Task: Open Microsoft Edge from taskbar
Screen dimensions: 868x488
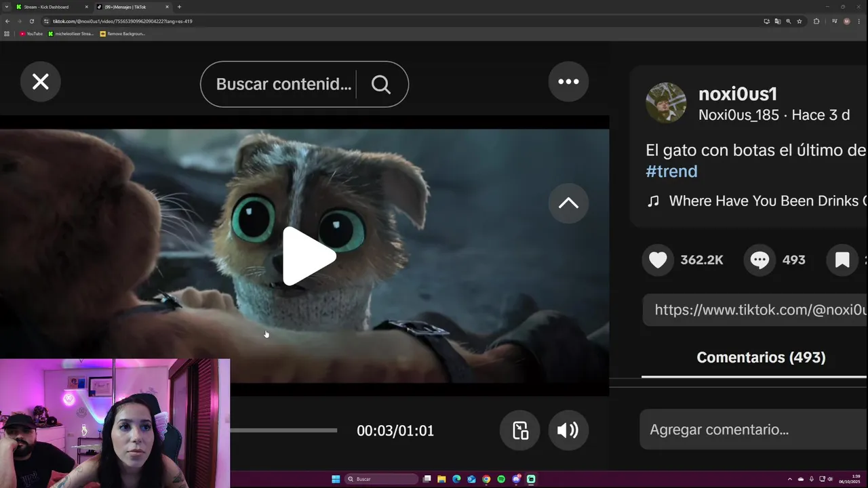Action: click(456, 479)
